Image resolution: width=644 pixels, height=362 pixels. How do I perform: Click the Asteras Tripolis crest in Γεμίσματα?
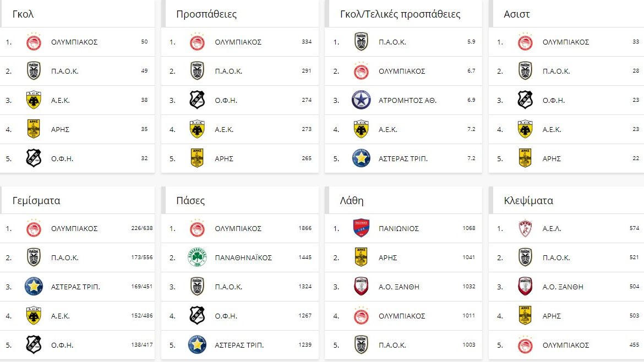(x=34, y=287)
